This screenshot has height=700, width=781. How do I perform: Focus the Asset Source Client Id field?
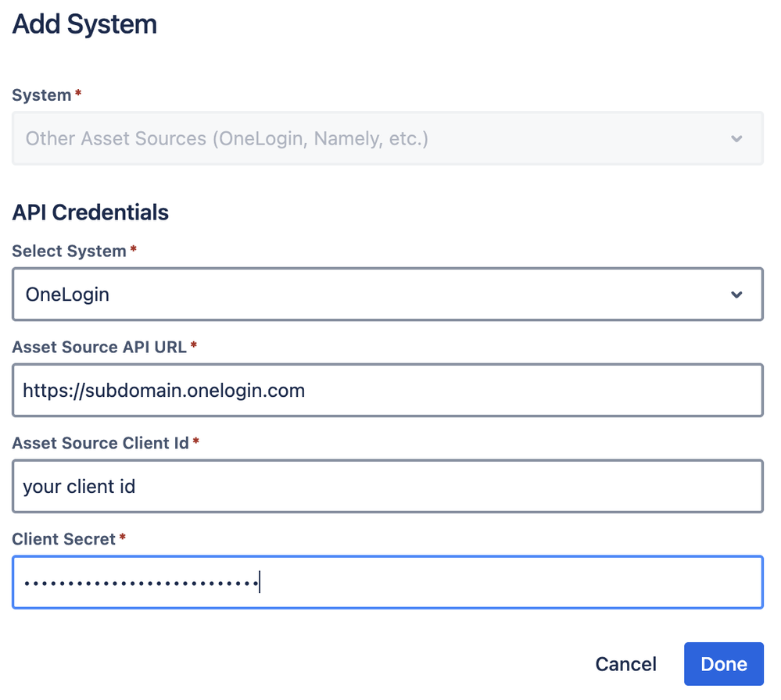click(x=388, y=487)
